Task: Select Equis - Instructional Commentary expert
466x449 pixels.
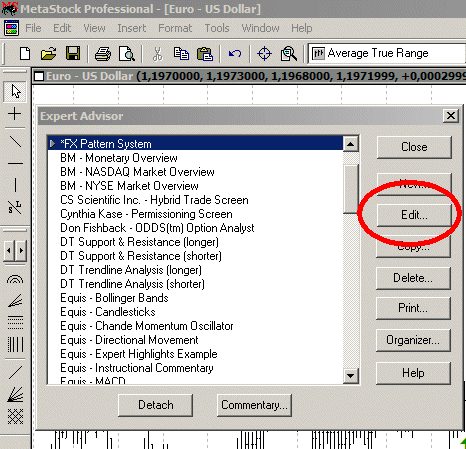Action: tap(195, 368)
